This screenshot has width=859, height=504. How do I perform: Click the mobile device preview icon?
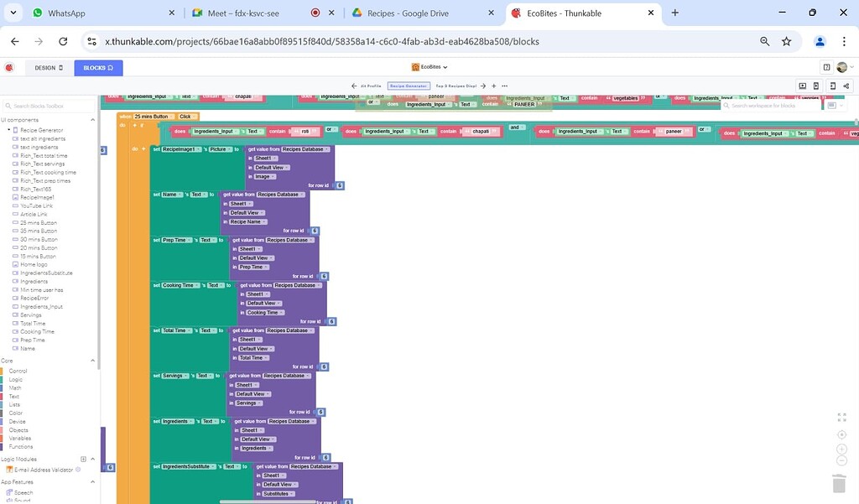coord(816,86)
